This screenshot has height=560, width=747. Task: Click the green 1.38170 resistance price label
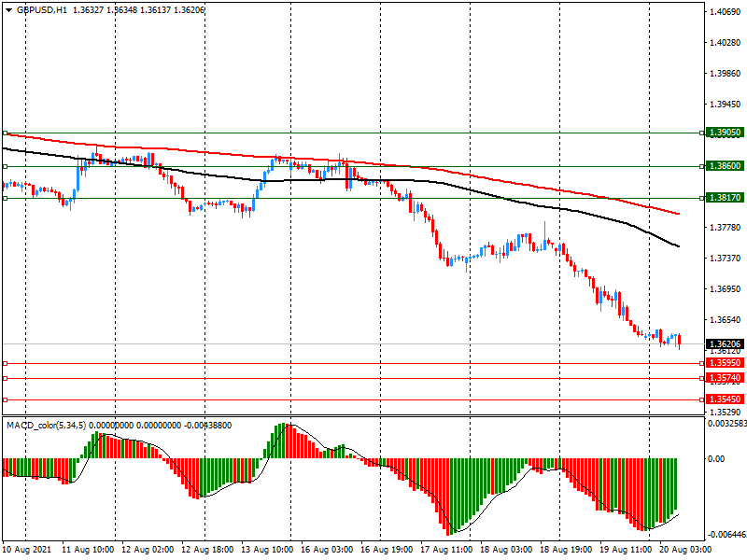click(725, 197)
